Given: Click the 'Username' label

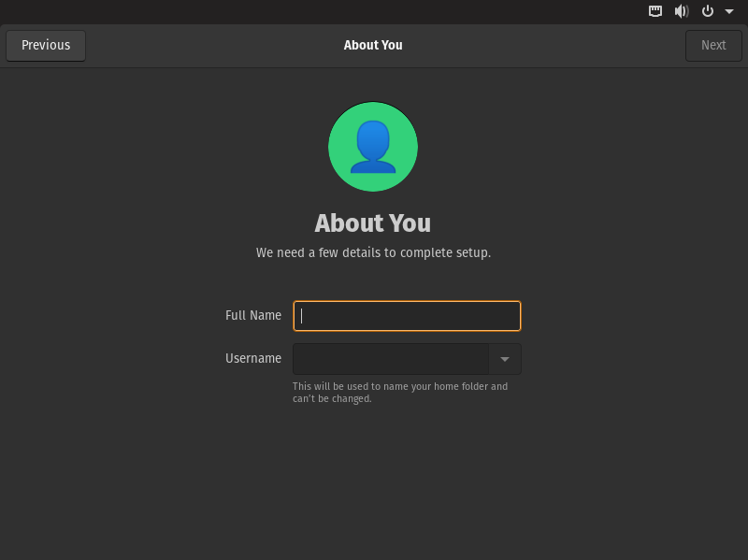Looking at the screenshot, I should point(253,358).
